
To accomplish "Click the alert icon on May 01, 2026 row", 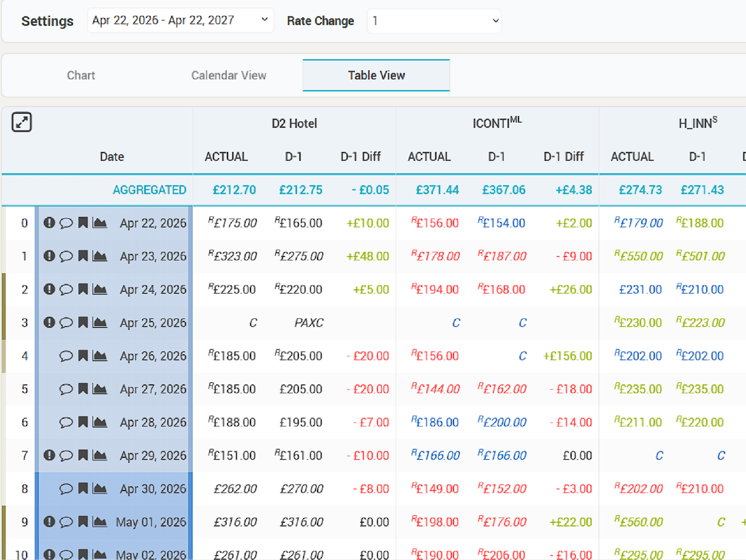I will point(49,522).
